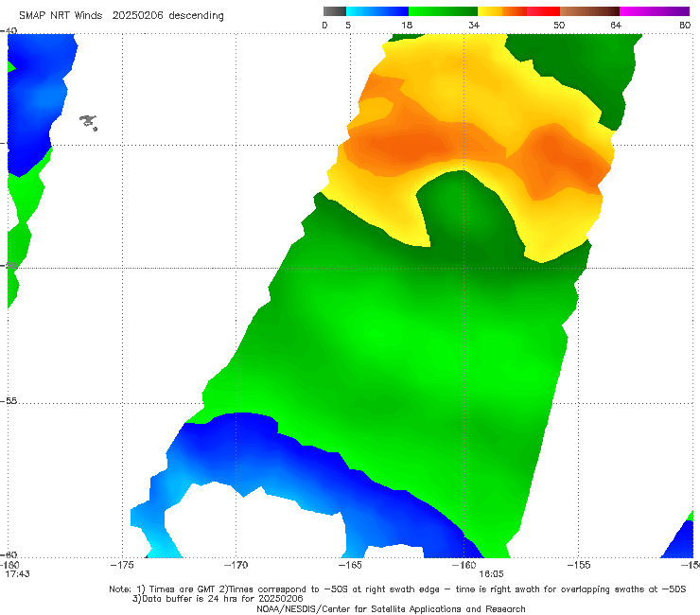Click the yellow-orange segment of the color bar

[x=502, y=11]
